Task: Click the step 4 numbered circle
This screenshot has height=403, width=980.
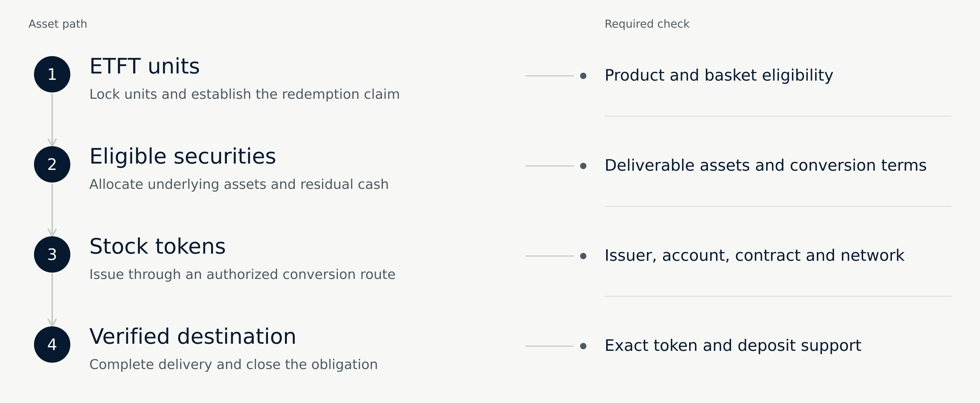Action: coord(52,345)
